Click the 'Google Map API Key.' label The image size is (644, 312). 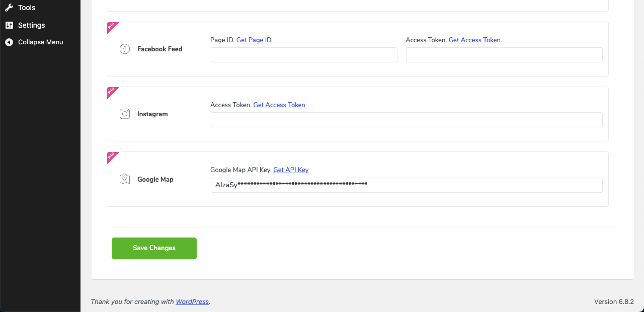[241, 170]
